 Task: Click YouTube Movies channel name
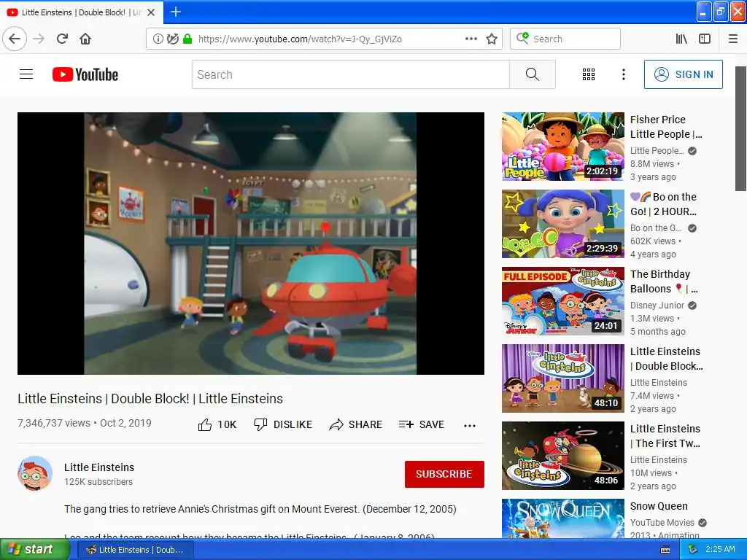pyautogui.click(x=662, y=522)
